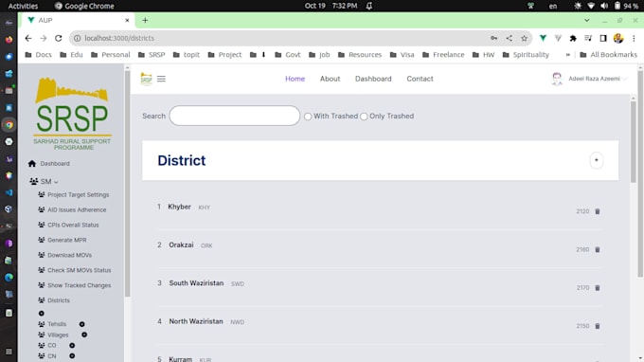The width and height of the screenshot is (644, 362).
Task: Open Chrome extensions puzzle icon
Action: pos(573,38)
